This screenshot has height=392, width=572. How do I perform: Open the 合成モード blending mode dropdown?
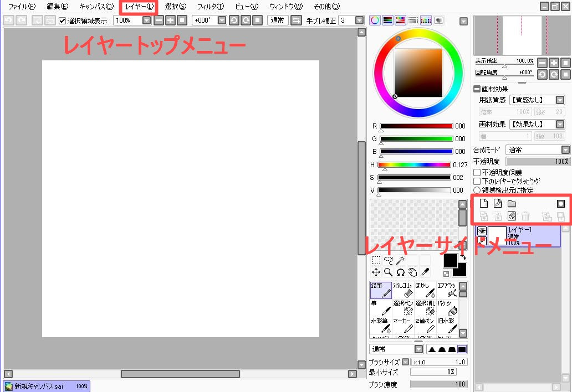[x=565, y=149]
